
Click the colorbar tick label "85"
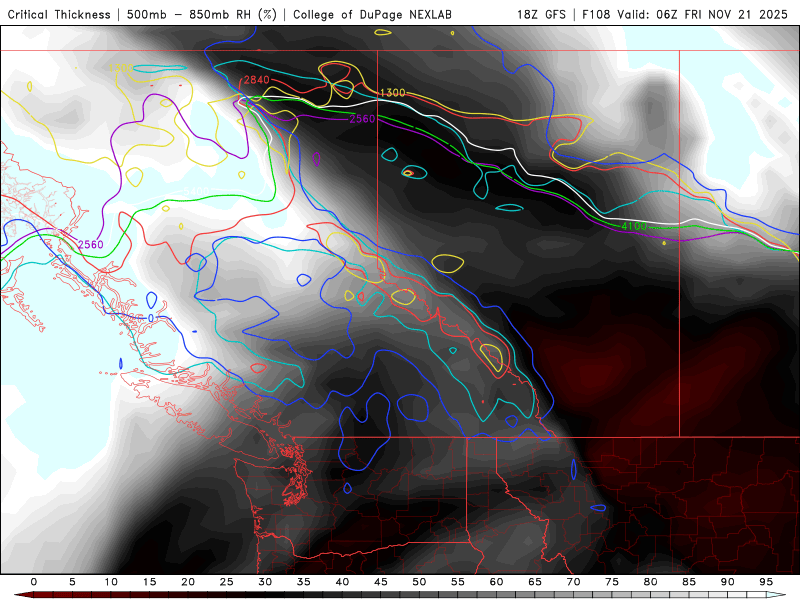(689, 582)
